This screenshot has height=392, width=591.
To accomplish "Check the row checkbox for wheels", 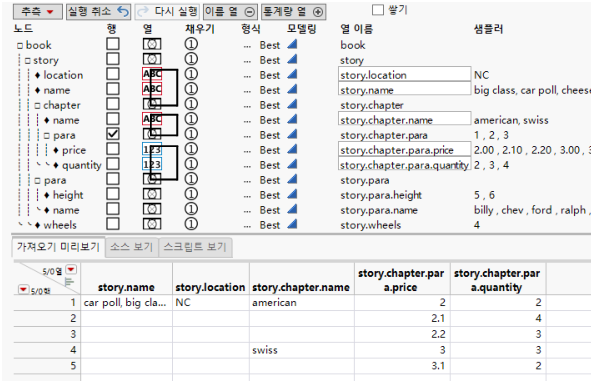I will [113, 224].
